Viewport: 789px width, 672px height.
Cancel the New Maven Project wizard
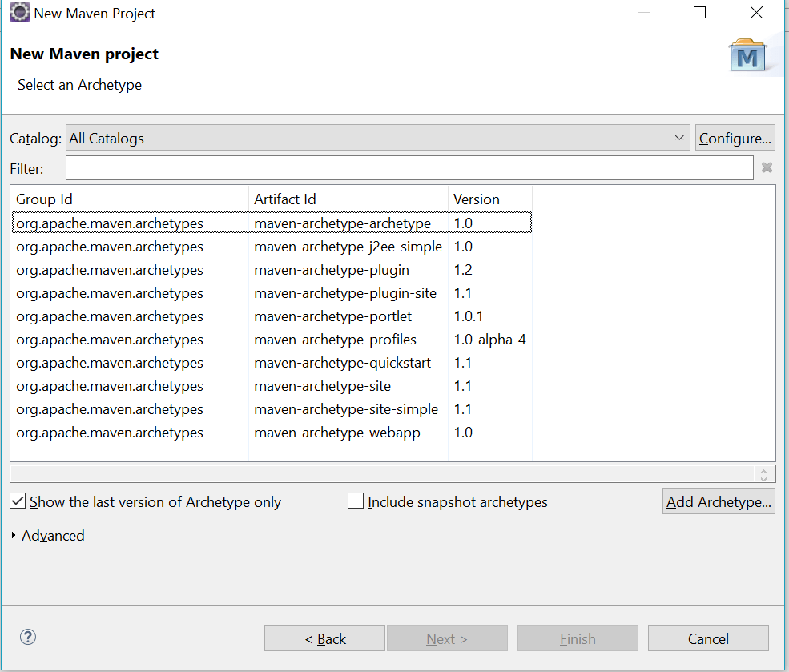coord(708,638)
